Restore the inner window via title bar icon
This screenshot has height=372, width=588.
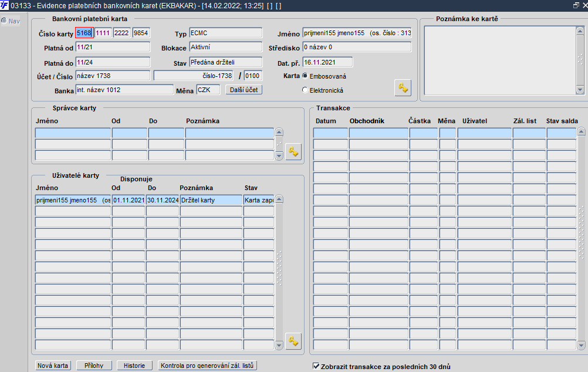[576, 5]
